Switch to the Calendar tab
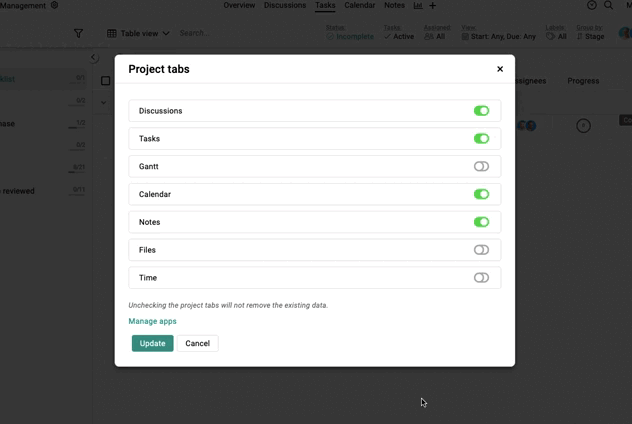 click(360, 5)
